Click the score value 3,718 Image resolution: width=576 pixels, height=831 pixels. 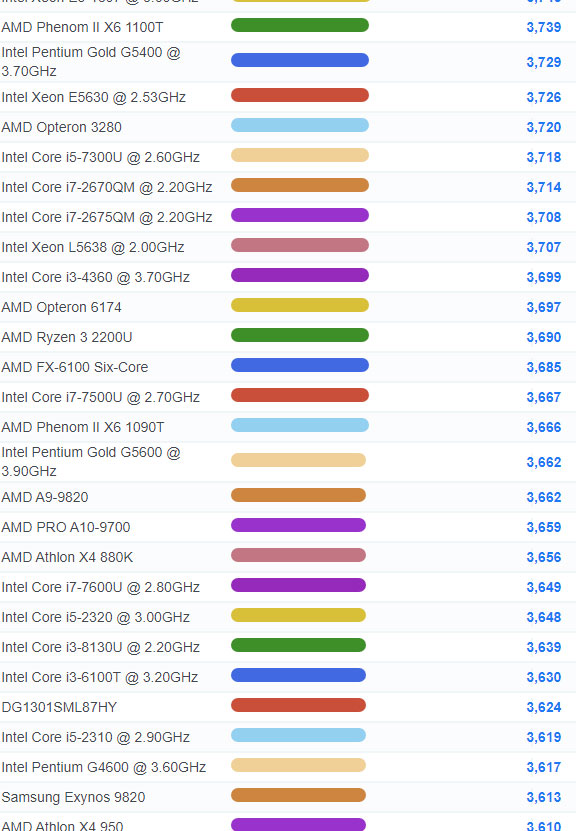click(x=544, y=157)
